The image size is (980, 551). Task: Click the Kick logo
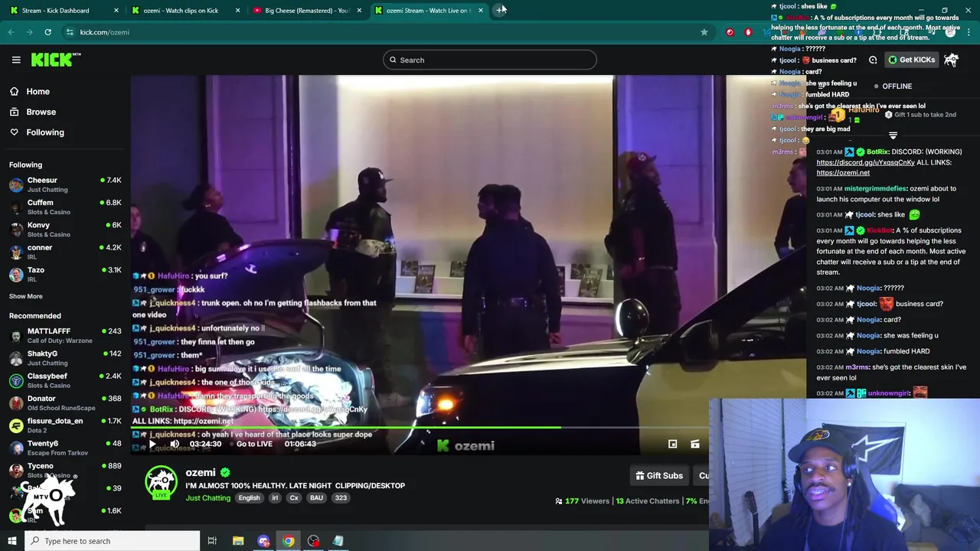pos(56,60)
